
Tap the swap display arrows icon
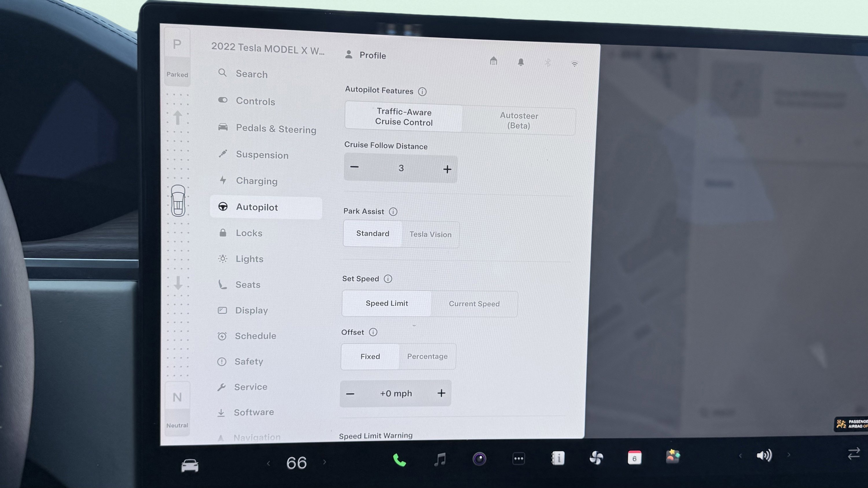854,453
